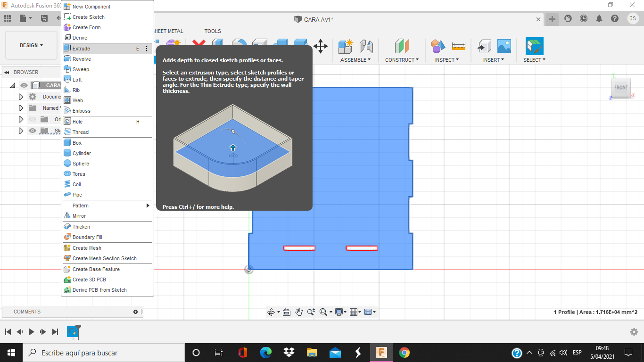The image size is (644, 362).
Task: Expand the Origin folder node
Action: 21,119
